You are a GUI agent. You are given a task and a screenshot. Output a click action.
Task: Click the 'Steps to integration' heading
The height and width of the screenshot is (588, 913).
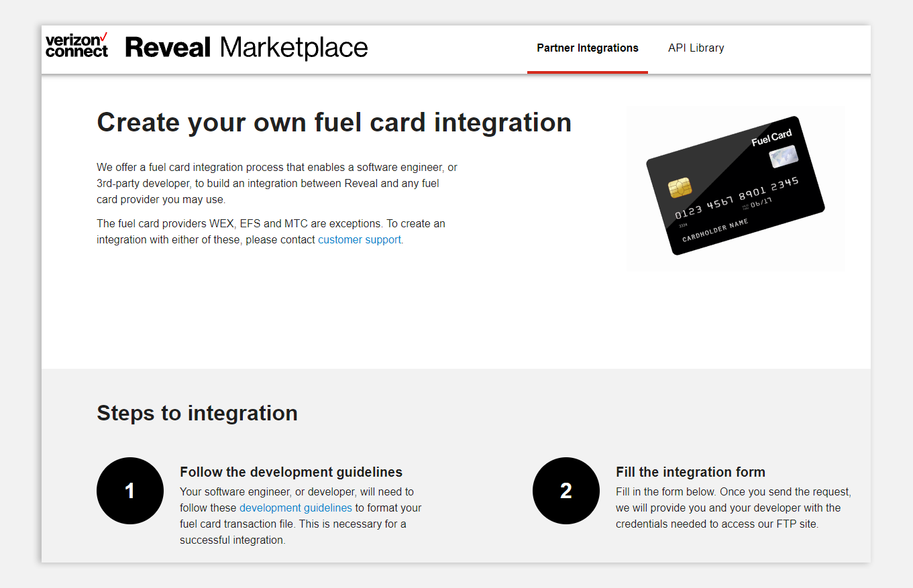click(197, 413)
